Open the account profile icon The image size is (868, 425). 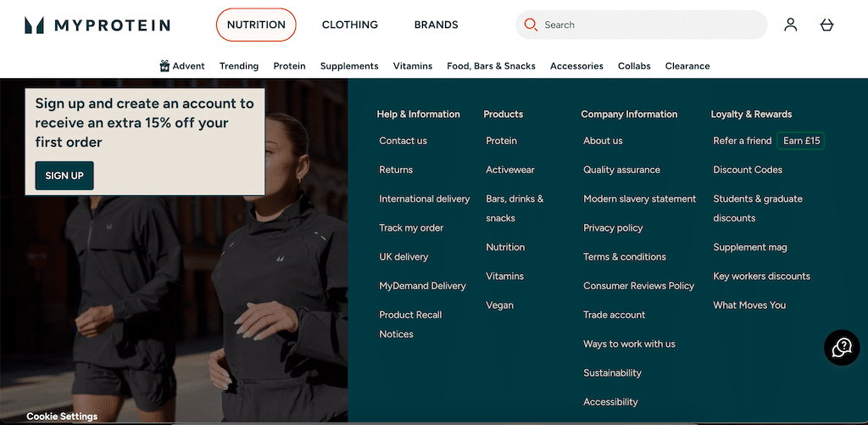click(790, 25)
